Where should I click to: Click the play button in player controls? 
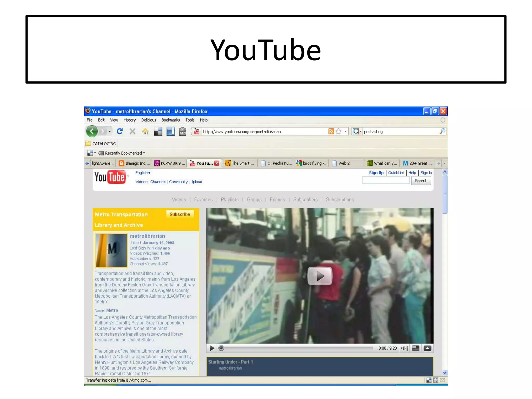212,348
